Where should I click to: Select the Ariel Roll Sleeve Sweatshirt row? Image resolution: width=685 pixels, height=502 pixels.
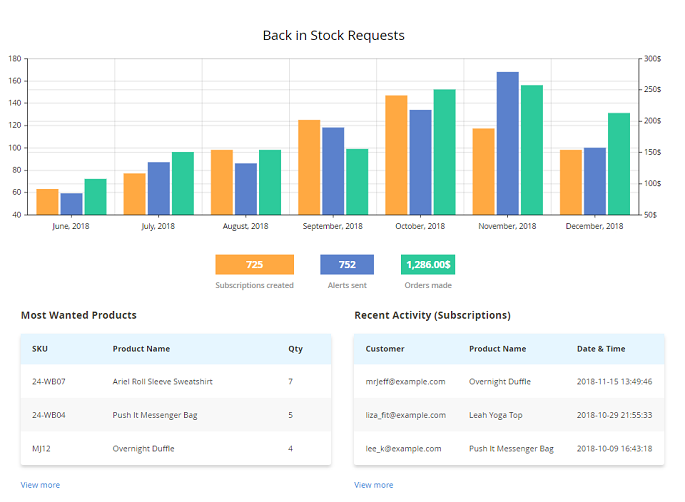pos(162,382)
